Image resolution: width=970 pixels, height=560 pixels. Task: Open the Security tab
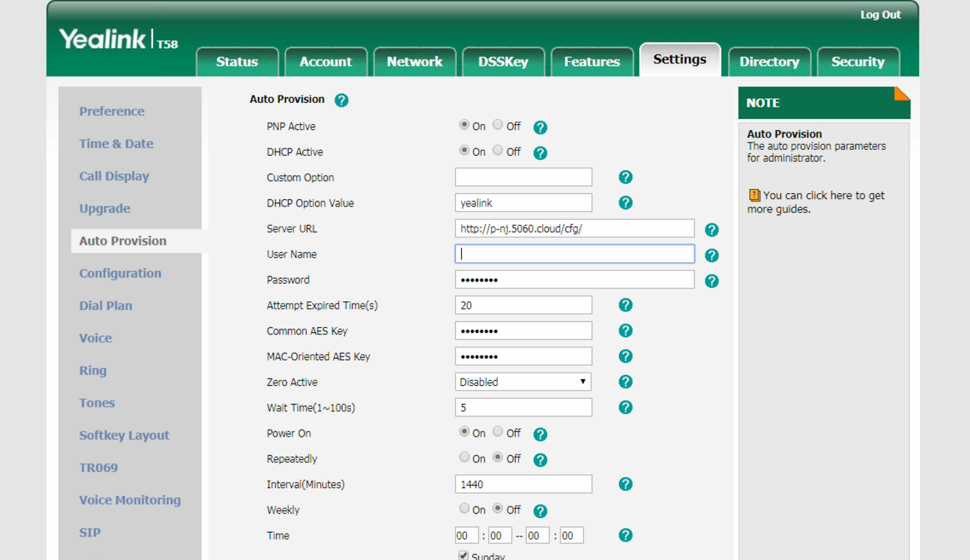pyautogui.click(x=858, y=62)
